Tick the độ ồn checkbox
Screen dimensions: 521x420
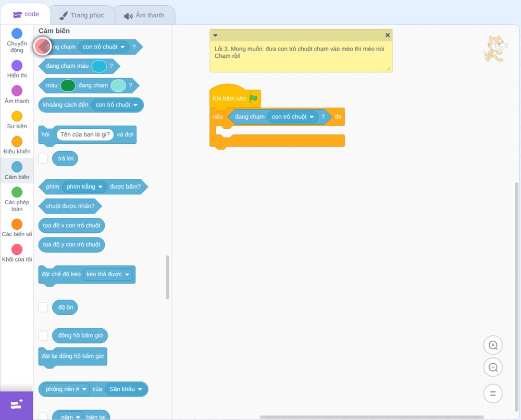pos(43,307)
